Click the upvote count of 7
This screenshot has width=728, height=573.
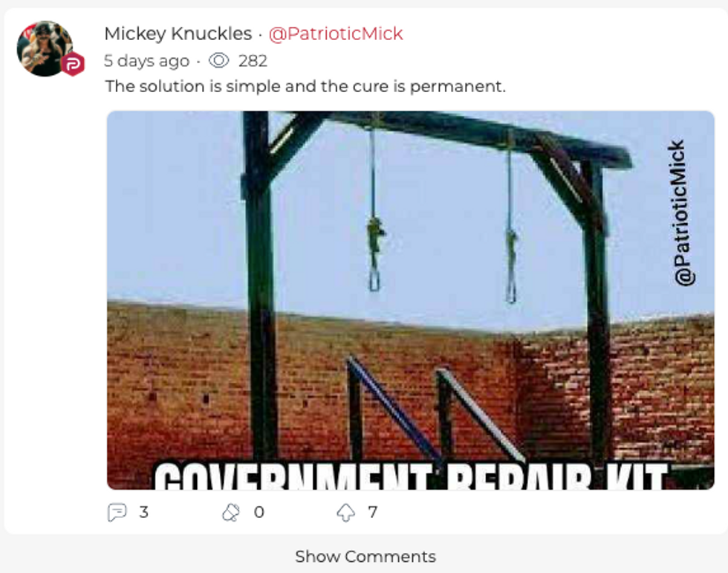[373, 512]
